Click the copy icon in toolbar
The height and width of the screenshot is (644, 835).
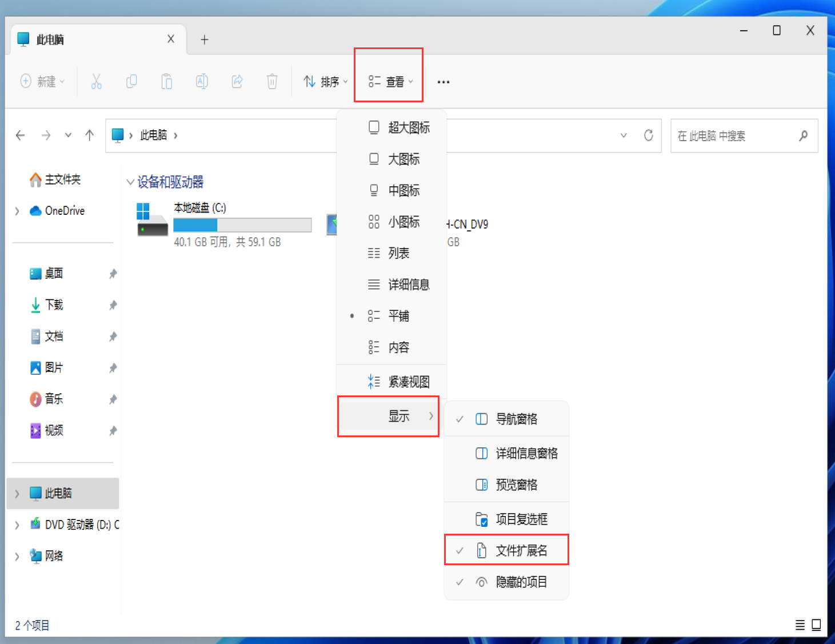pos(131,82)
